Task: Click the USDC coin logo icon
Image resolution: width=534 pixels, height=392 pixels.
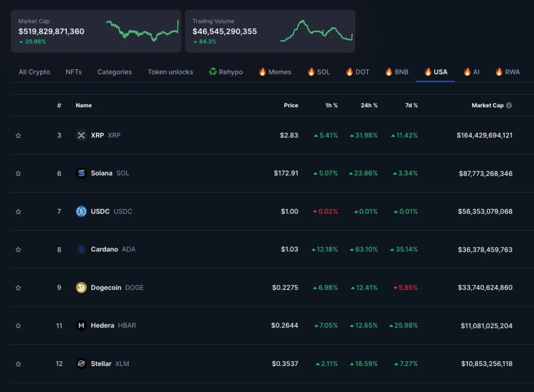Action: [81, 211]
